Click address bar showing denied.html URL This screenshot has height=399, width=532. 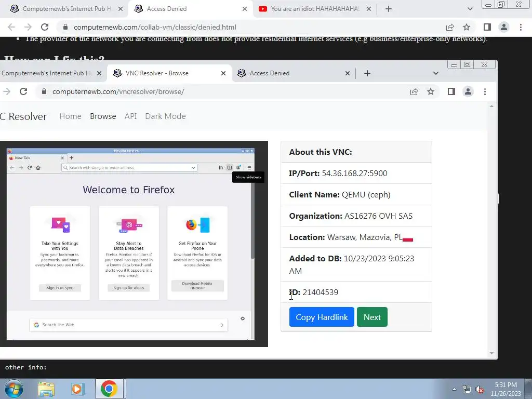point(251,27)
